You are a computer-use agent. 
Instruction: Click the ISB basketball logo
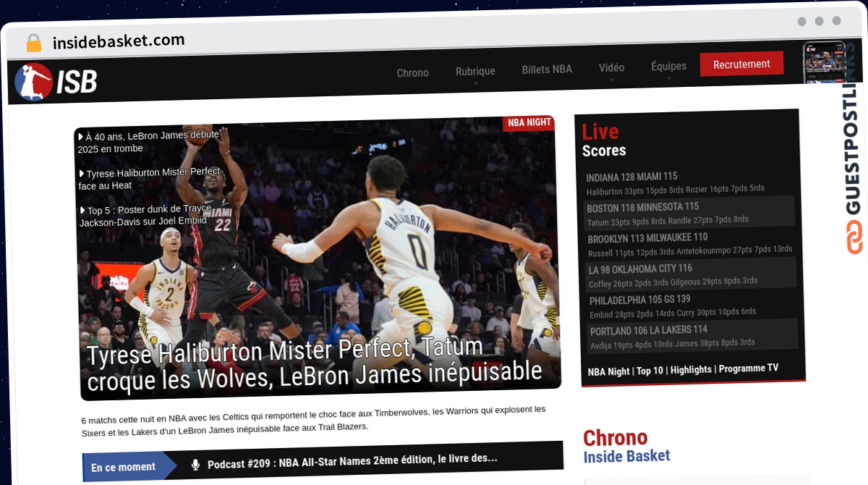(56, 82)
